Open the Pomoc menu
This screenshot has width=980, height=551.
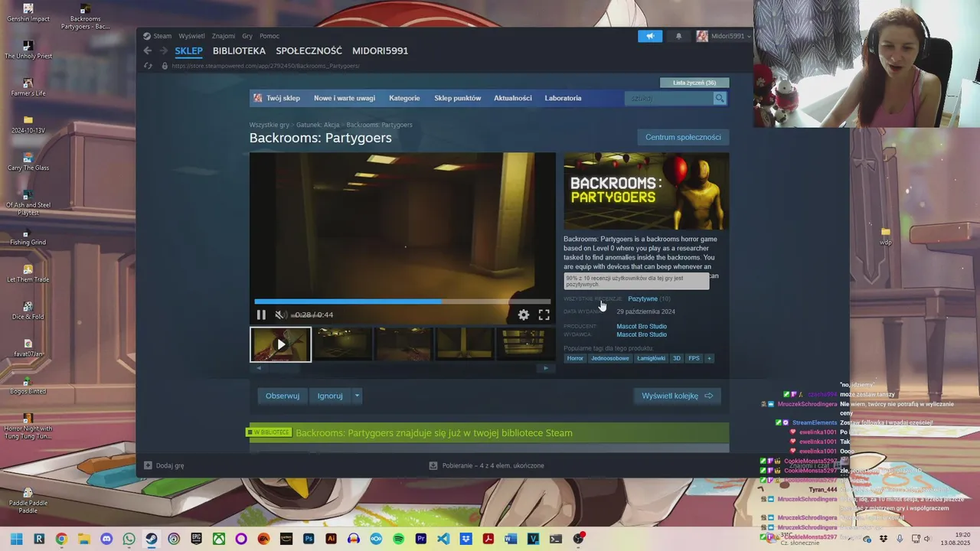(x=269, y=36)
